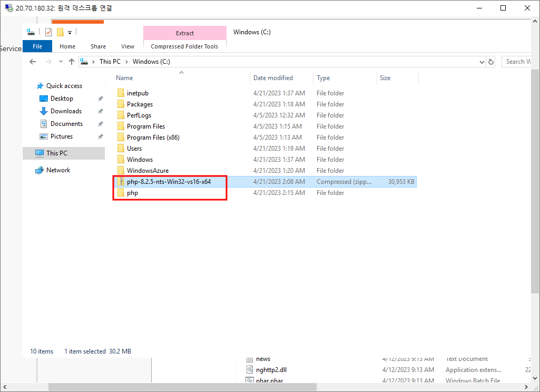
Task: Switch to the Share ribbon tab
Action: pyautogui.click(x=98, y=46)
